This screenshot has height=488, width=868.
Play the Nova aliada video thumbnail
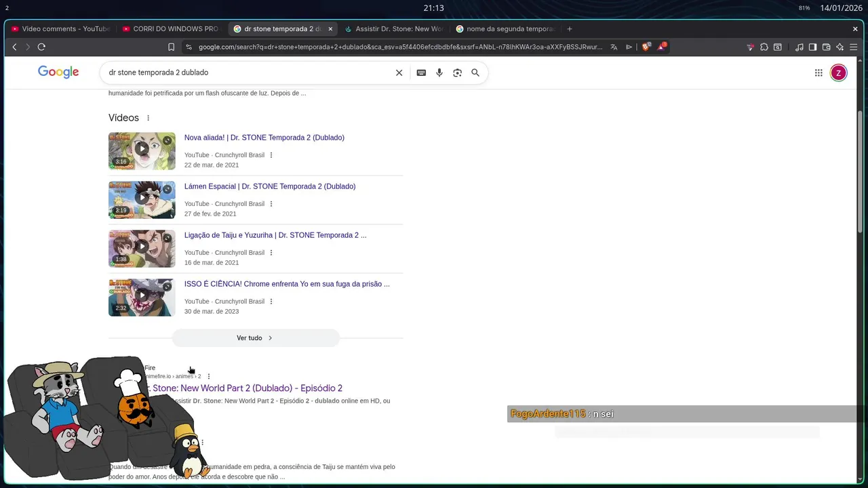[x=142, y=150]
